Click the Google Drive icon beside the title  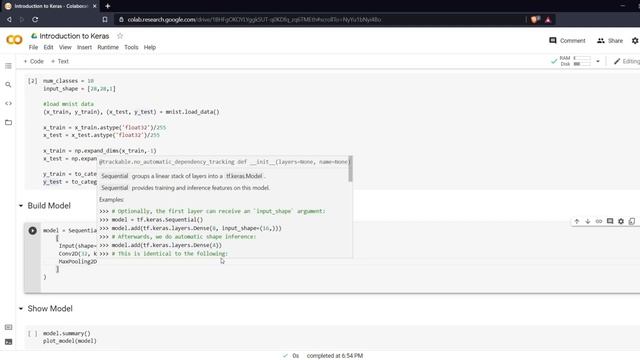[x=34, y=36]
